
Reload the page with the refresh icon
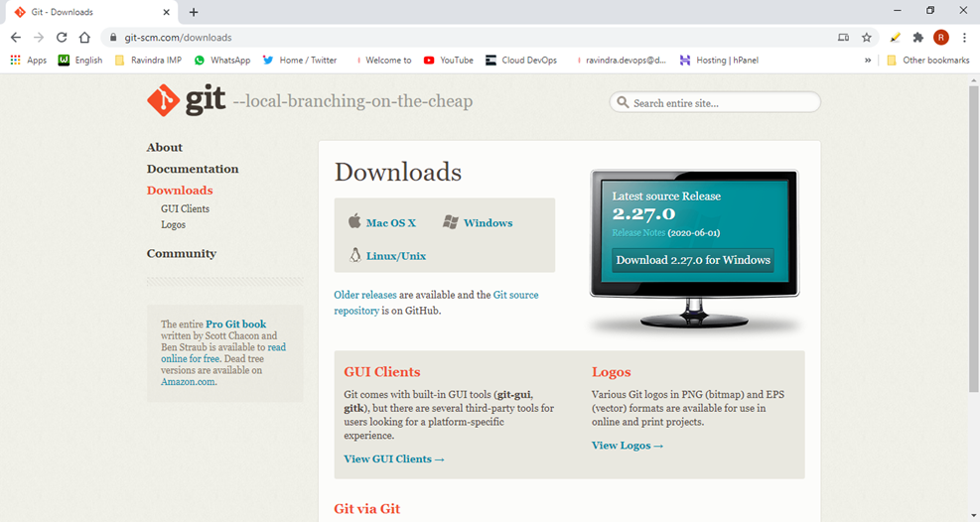(x=62, y=38)
